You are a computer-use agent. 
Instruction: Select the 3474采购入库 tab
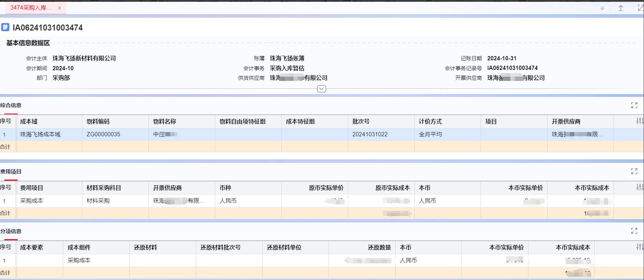click(30, 8)
